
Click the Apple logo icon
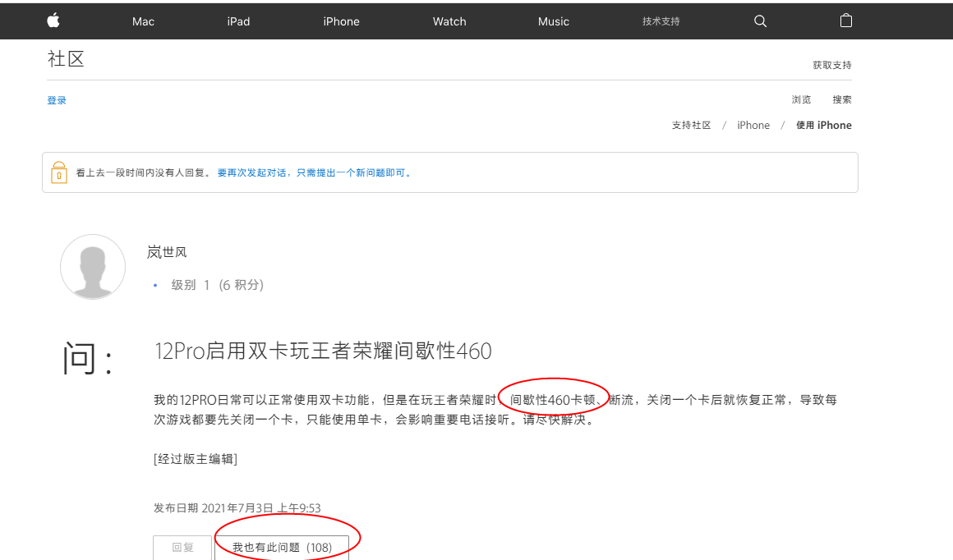53,21
